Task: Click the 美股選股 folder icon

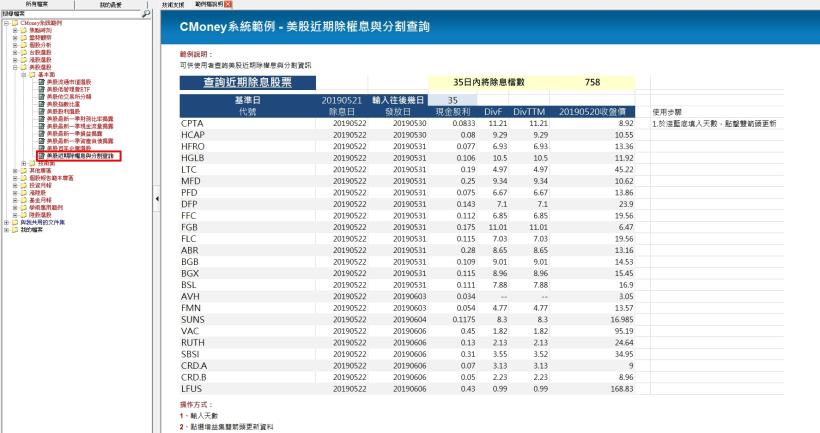Action: pyautogui.click(x=24, y=67)
